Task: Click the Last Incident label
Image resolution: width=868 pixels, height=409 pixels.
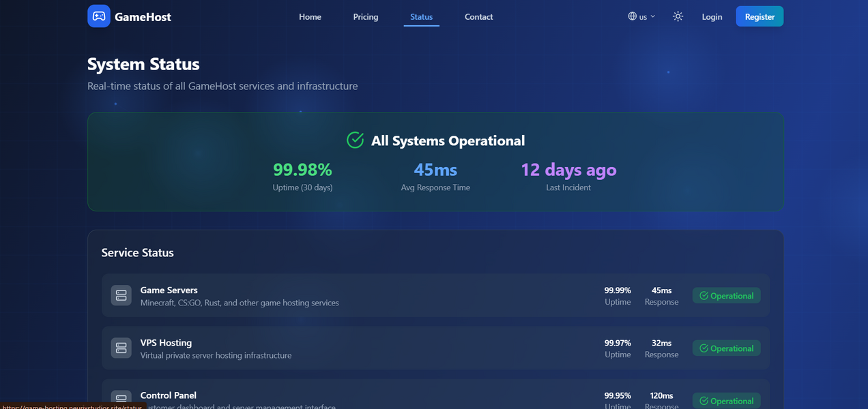Action: point(568,187)
